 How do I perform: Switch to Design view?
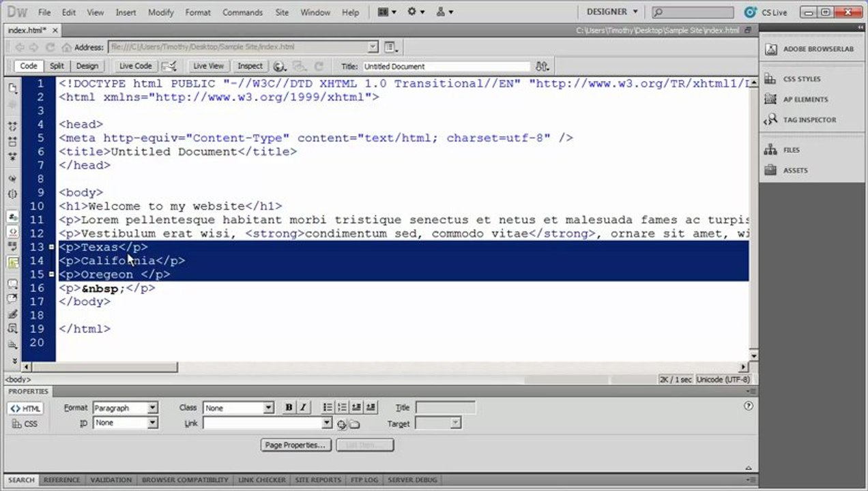pos(87,66)
